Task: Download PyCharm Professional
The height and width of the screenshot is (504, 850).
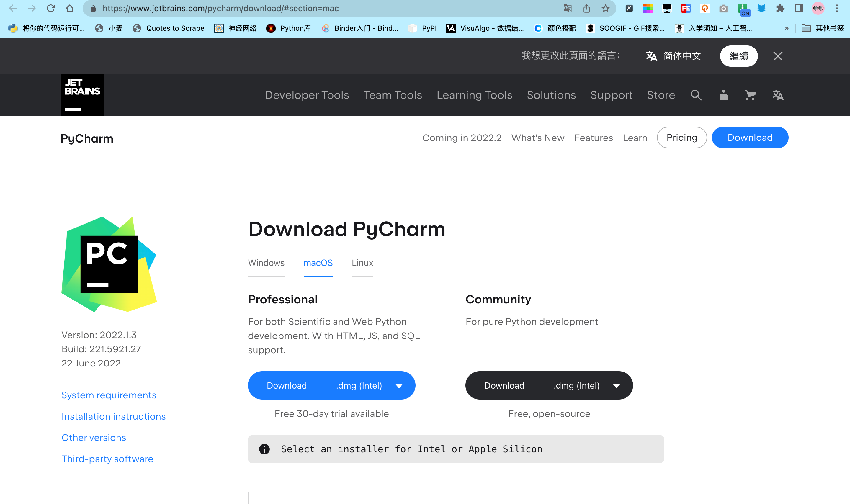Action: pyautogui.click(x=287, y=385)
